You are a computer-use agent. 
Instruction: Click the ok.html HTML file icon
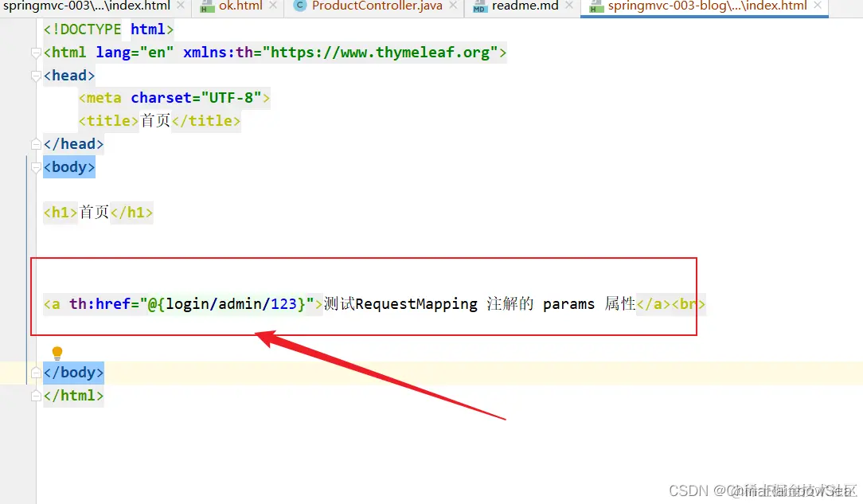click(207, 6)
